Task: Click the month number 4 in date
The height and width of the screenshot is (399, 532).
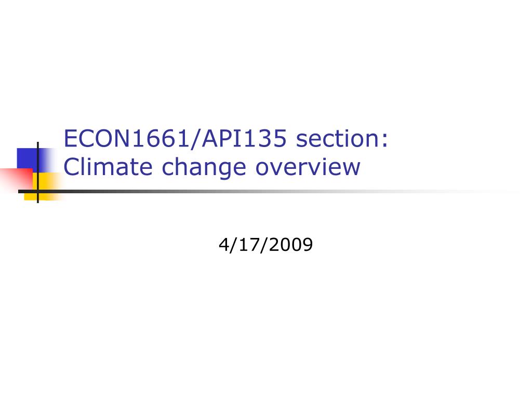Action: 223,245
